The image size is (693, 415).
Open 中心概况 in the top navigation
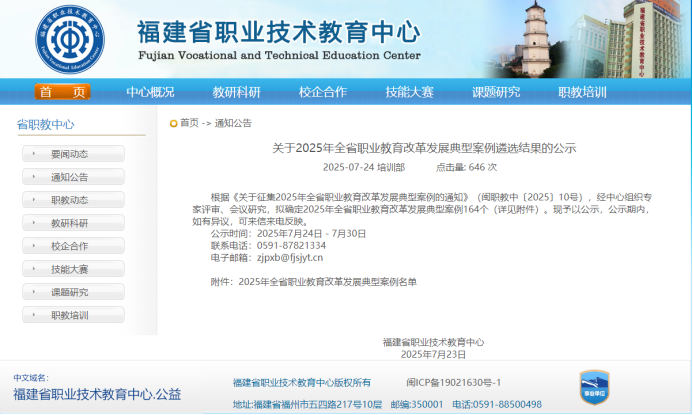pos(150,92)
